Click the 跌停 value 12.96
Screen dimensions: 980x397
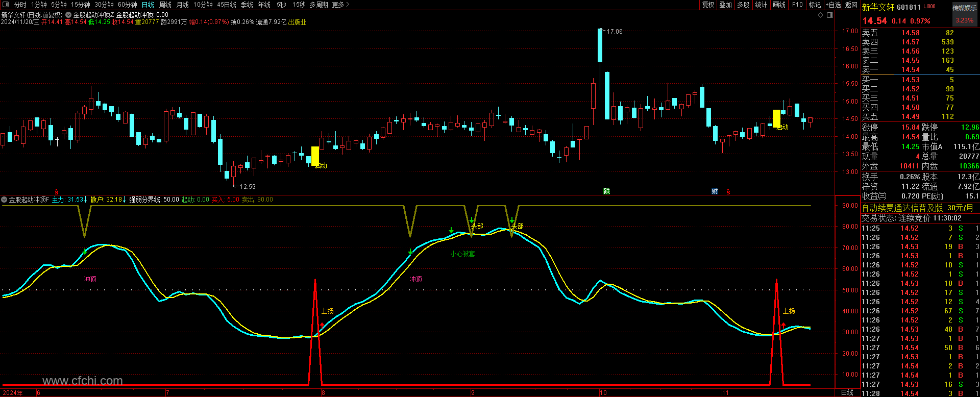click(970, 127)
